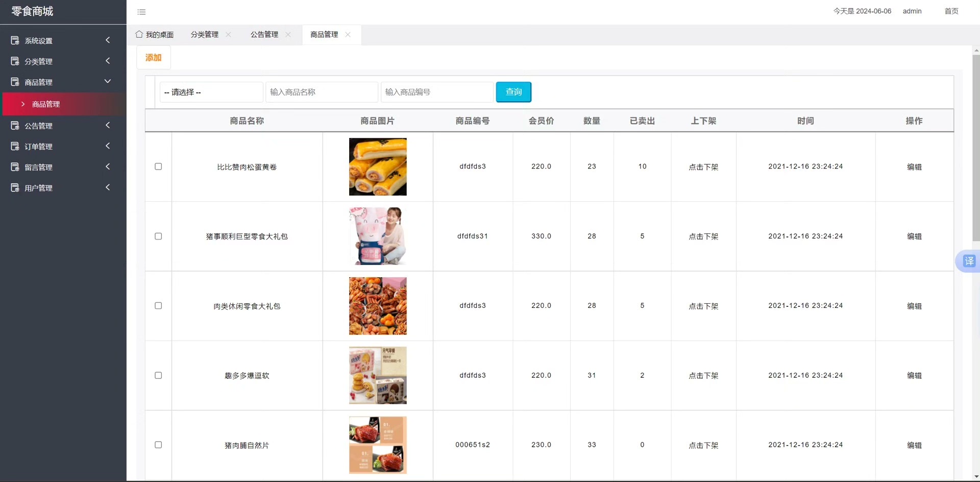
Task: Click the 系统设置 sidebar icon
Action: click(x=15, y=40)
